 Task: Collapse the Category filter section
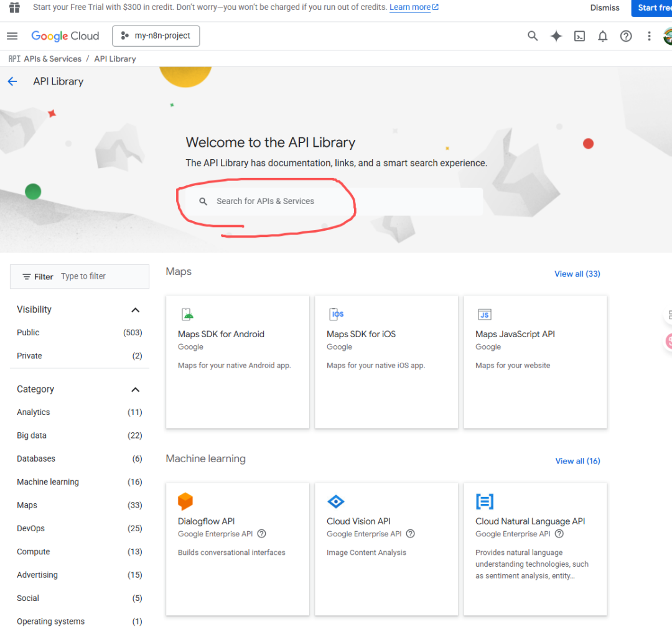(135, 389)
